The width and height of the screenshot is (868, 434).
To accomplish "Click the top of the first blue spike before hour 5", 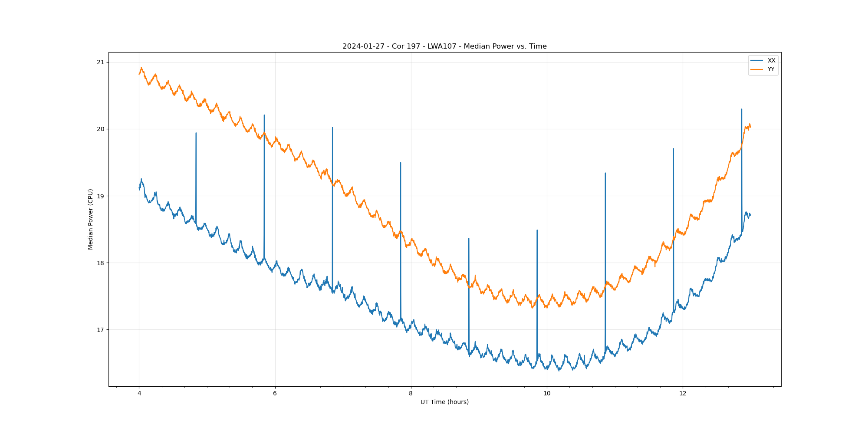I will pos(196,133).
